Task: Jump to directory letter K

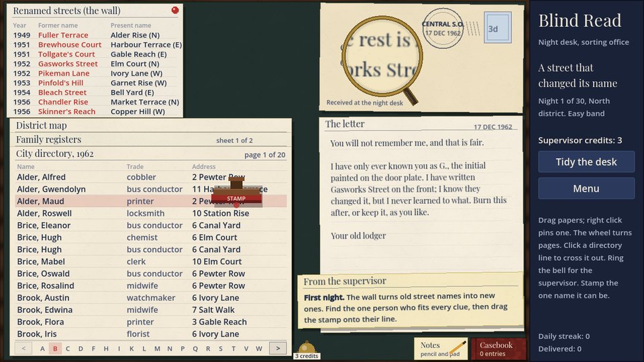Action: [131, 349]
